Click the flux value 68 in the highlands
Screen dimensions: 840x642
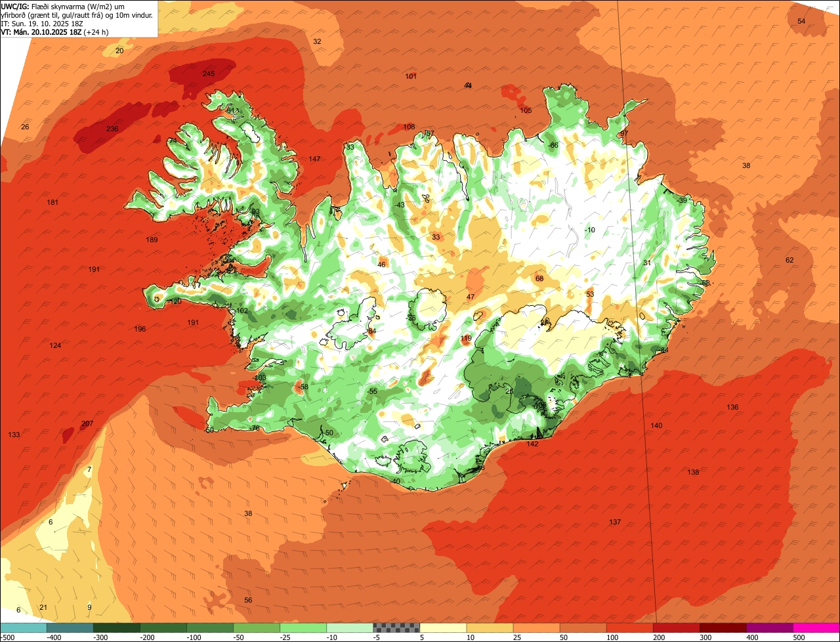point(539,278)
